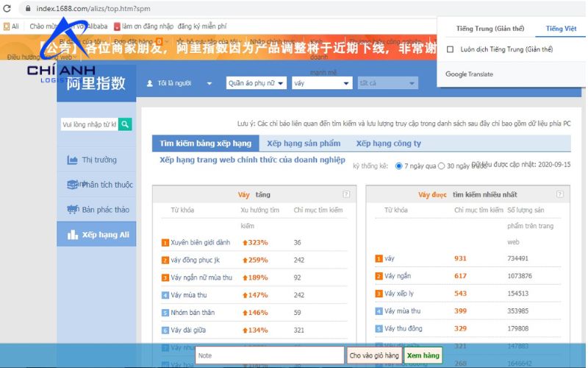Select Tiếng Trung (Giản thể) translate tab
The image size is (588, 368).
tap(490, 29)
